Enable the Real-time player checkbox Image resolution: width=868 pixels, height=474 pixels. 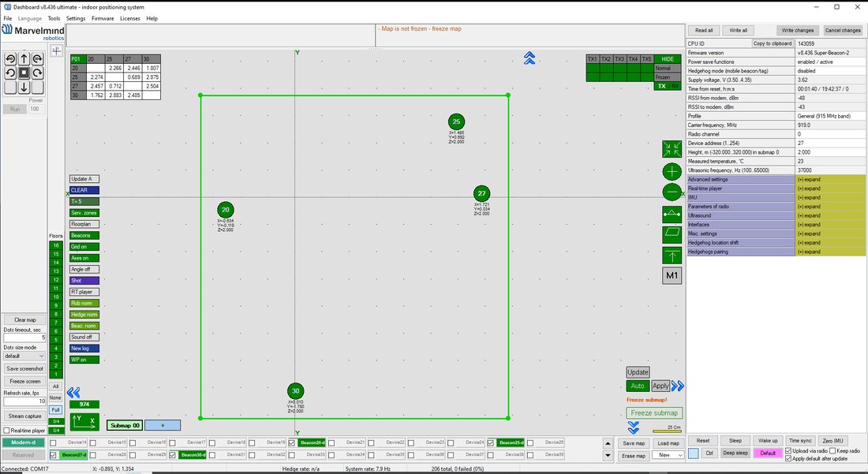(6, 431)
